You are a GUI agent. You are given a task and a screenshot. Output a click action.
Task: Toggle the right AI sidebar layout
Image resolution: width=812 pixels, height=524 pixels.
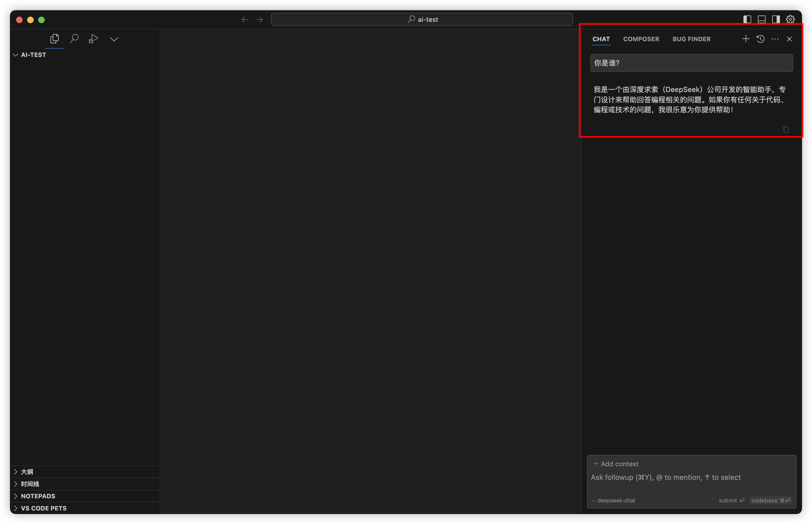[x=776, y=19]
